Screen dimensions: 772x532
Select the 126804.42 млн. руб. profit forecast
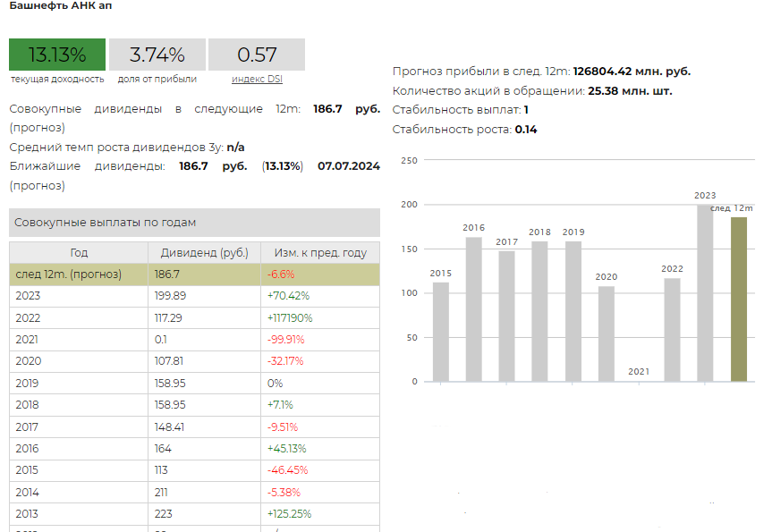click(632, 72)
